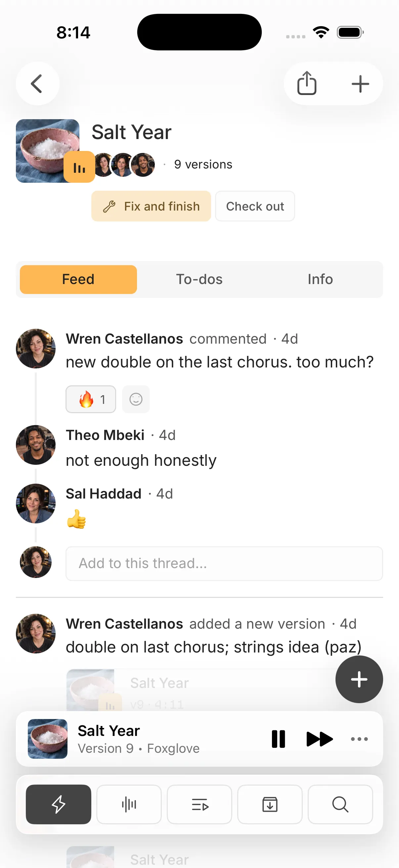Open the add emoji reaction picker
Viewport: 399px width, 868px height.
(136, 399)
